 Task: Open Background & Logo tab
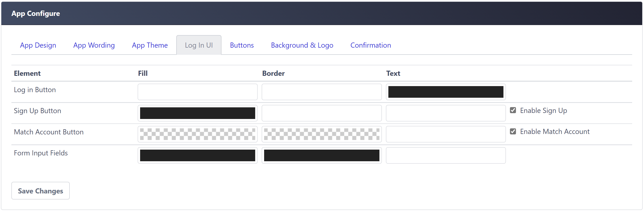(302, 45)
